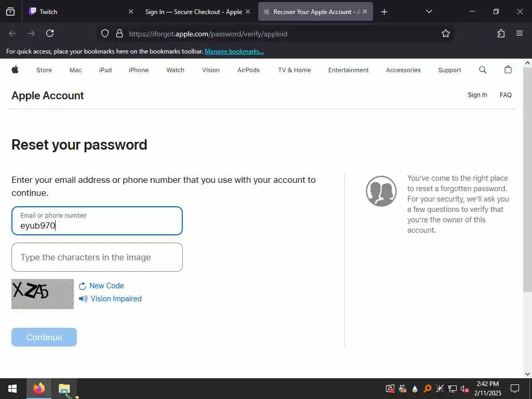
Task: Click the orange magnifier tray icon
Action: coord(428,389)
